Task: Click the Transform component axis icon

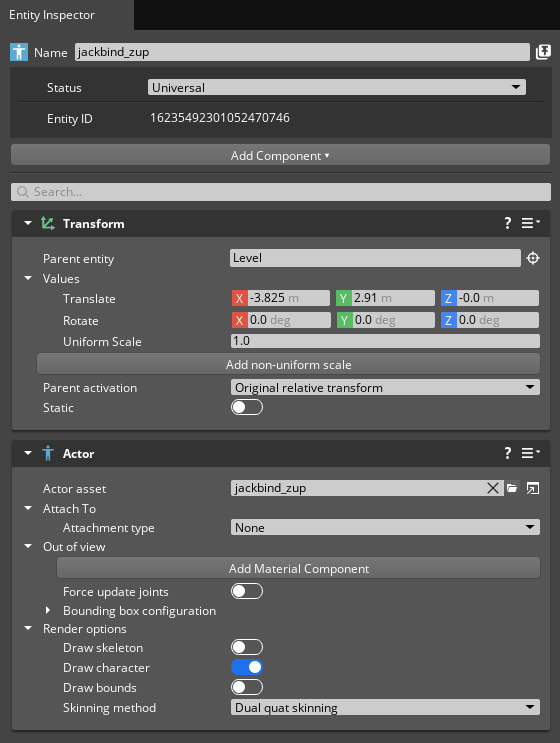Action: 48,223
